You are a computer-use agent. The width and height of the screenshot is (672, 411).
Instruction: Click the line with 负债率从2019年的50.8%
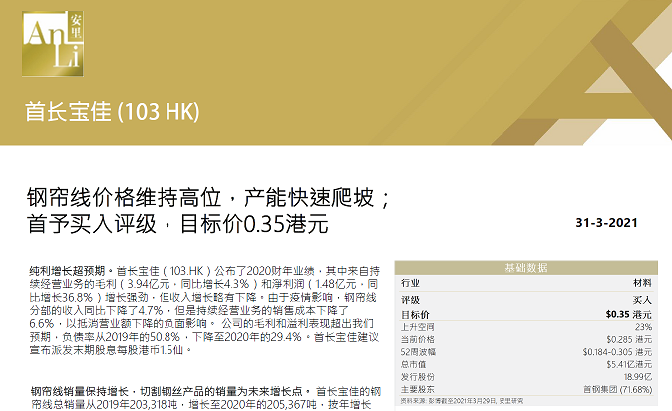pos(204,337)
